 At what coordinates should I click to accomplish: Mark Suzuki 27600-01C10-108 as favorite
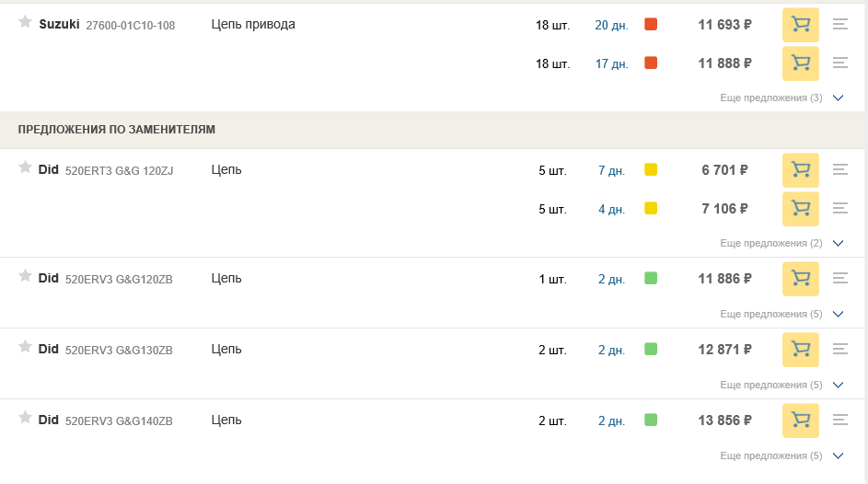pyautogui.click(x=25, y=21)
